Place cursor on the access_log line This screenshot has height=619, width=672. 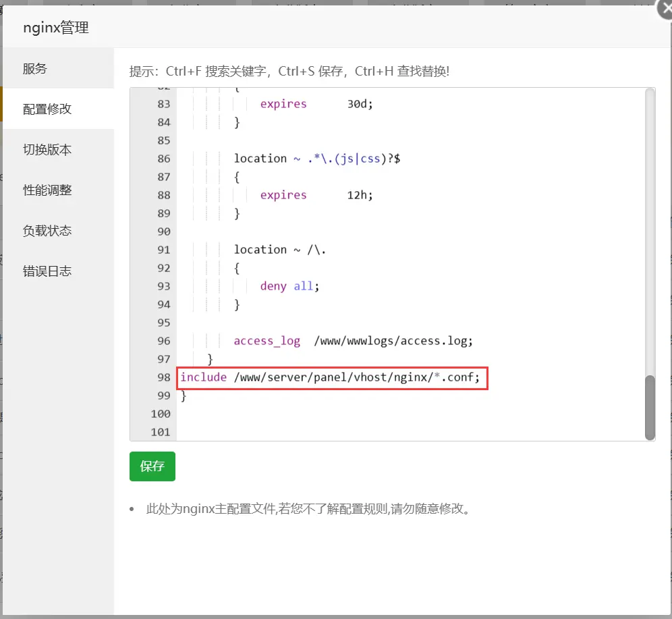[267, 340]
